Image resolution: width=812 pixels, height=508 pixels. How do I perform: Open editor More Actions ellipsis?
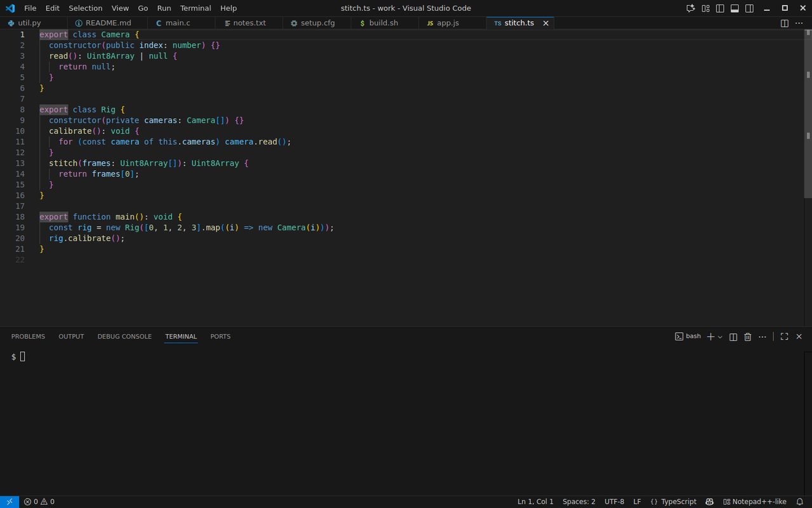799,23
